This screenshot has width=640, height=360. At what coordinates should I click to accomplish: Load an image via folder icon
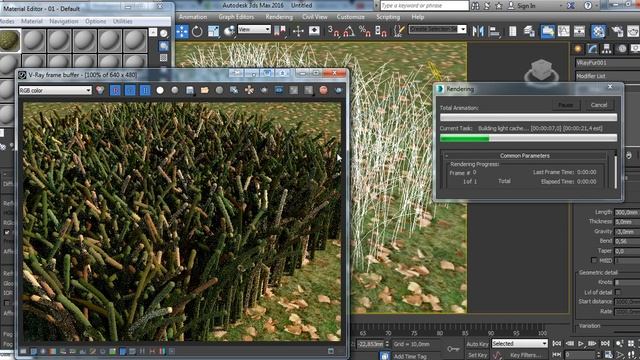point(204,90)
